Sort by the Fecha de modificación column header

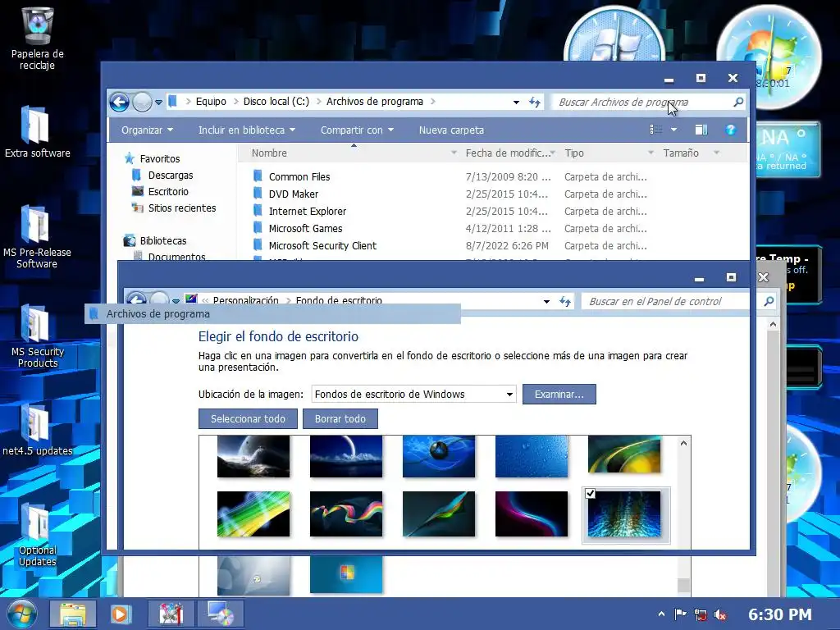coord(508,153)
